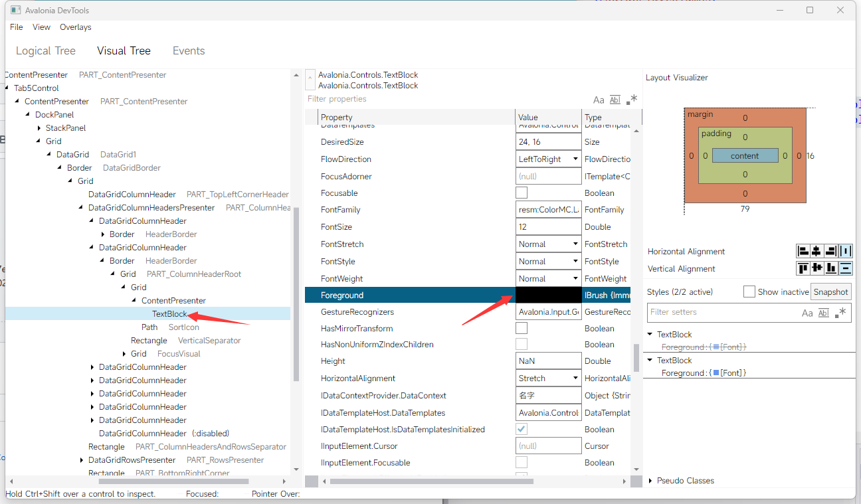Screen dimensions: 861x504
Task: Click the Avalonia DevTools title bar icon
Action: (15, 9)
